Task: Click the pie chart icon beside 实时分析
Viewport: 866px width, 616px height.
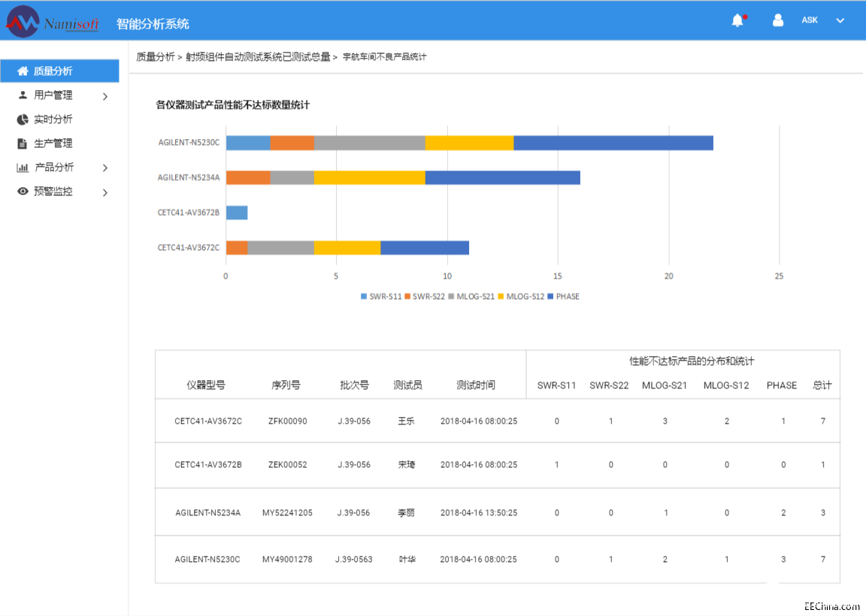Action: (x=23, y=119)
